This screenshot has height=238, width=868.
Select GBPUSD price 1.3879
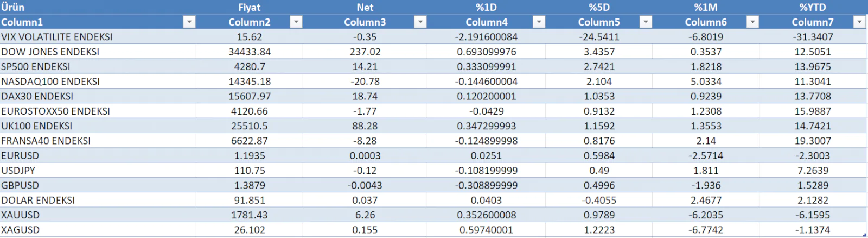click(x=250, y=185)
